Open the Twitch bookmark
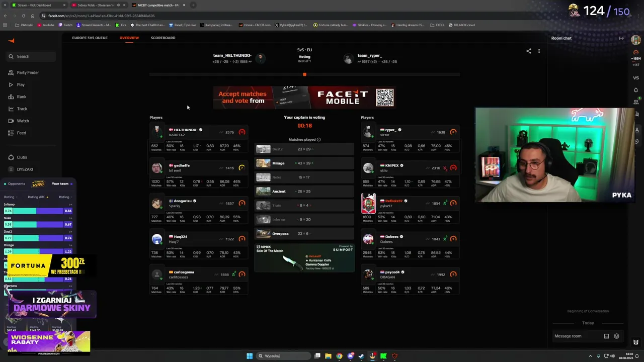644x362 pixels. [65, 25]
